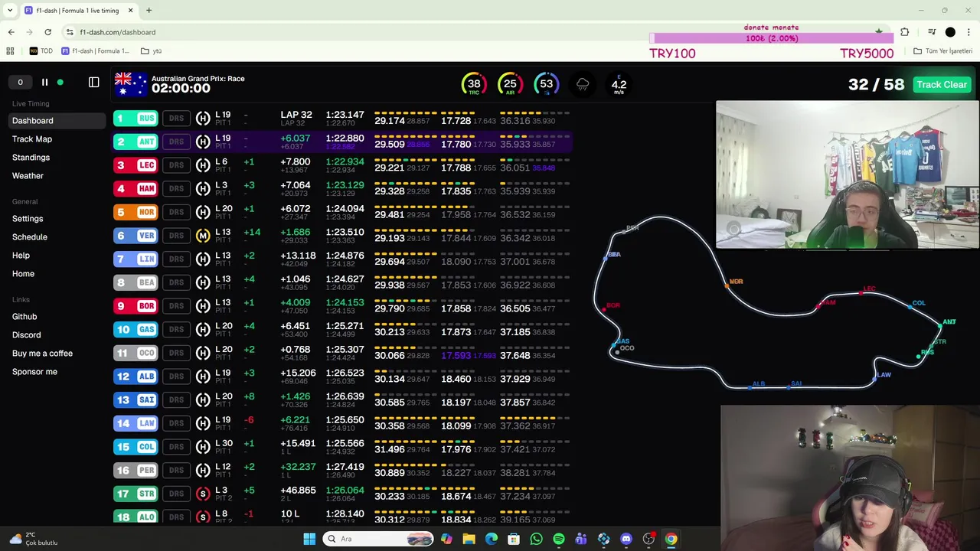The image size is (980, 551).
Task: Open TOD bookmark in bookmarks bar
Action: [x=41, y=51]
